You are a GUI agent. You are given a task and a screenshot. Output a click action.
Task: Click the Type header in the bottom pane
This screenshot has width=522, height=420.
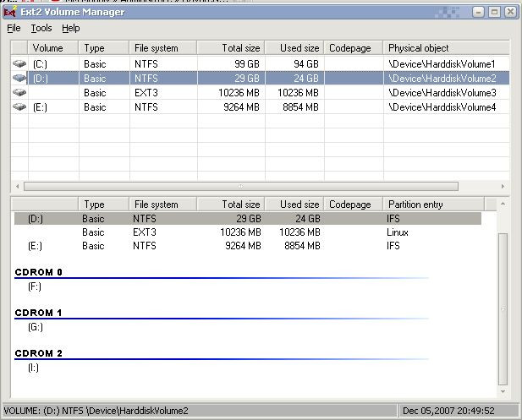104,205
